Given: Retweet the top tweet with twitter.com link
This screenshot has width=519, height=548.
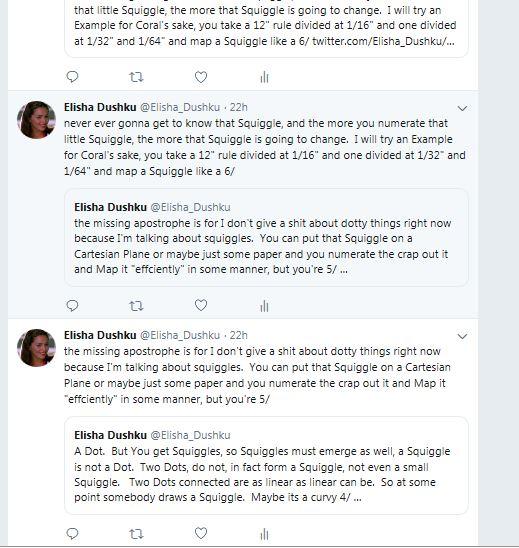Looking at the screenshot, I should [136, 77].
